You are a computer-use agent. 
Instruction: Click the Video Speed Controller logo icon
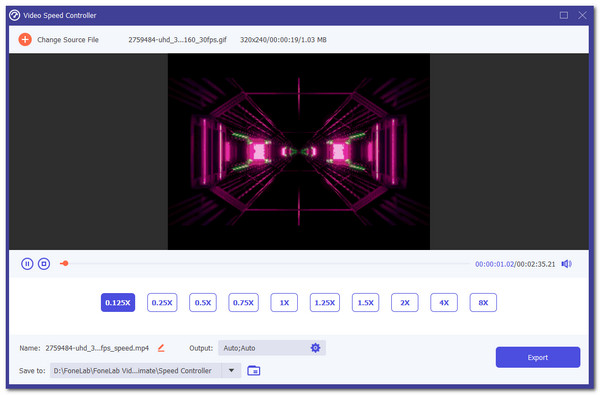point(15,15)
